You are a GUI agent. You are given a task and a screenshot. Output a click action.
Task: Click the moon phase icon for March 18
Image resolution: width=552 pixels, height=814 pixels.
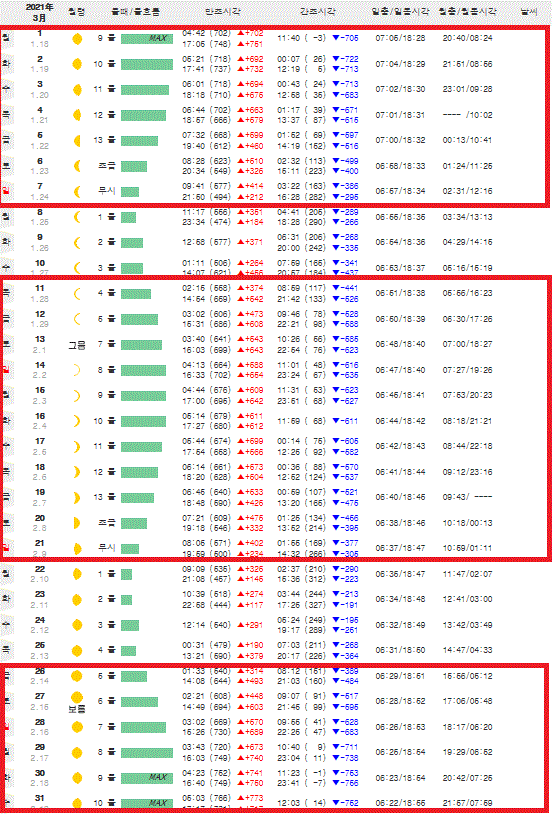(77, 472)
